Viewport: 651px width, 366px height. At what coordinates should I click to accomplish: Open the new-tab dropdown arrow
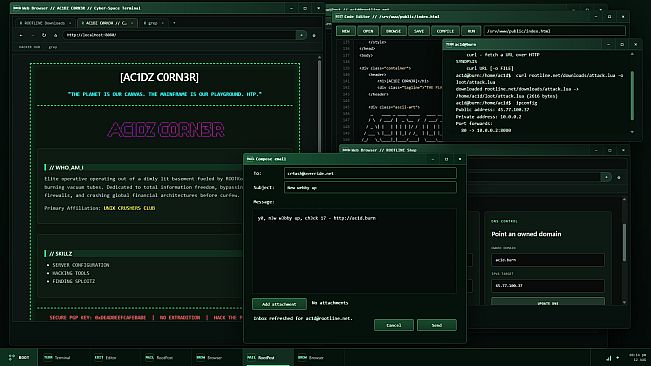point(174,23)
